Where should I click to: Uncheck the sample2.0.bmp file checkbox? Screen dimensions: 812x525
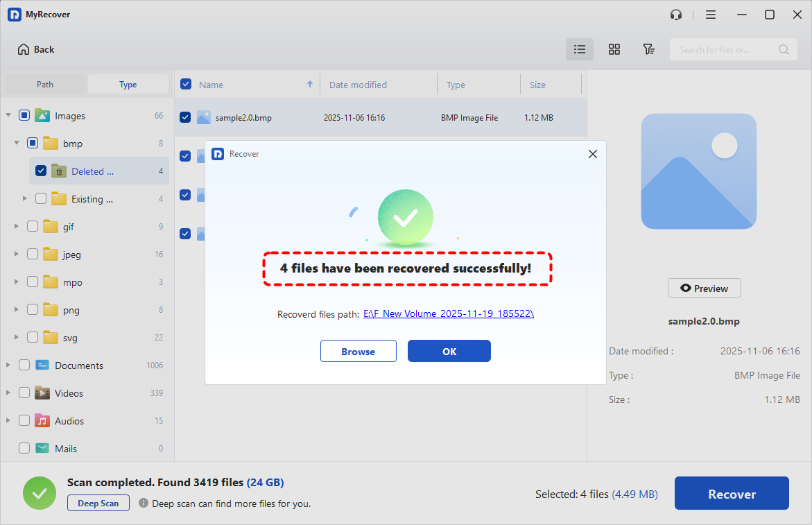185,117
